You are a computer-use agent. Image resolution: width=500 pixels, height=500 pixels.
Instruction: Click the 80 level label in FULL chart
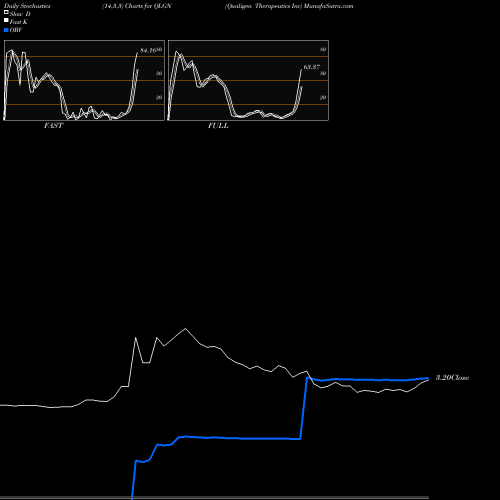coord(323,50)
